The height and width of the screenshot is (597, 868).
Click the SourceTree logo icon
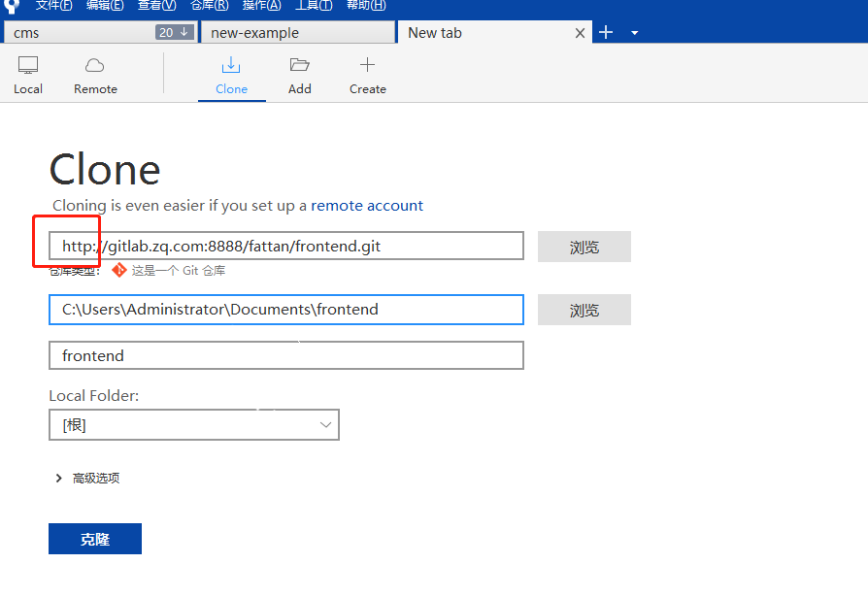12,5
